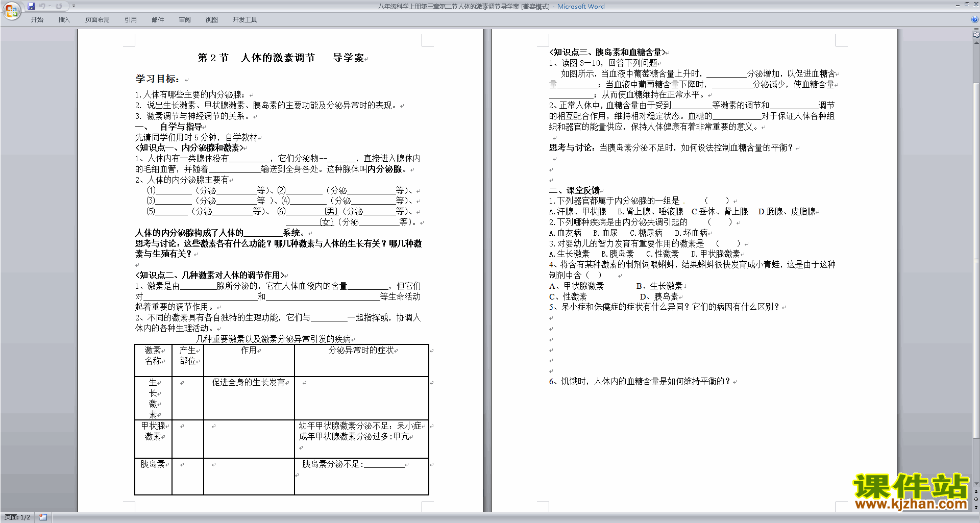Click answer option D.肠腺、皮脂腺
This screenshot has width=980, height=523.
point(787,212)
